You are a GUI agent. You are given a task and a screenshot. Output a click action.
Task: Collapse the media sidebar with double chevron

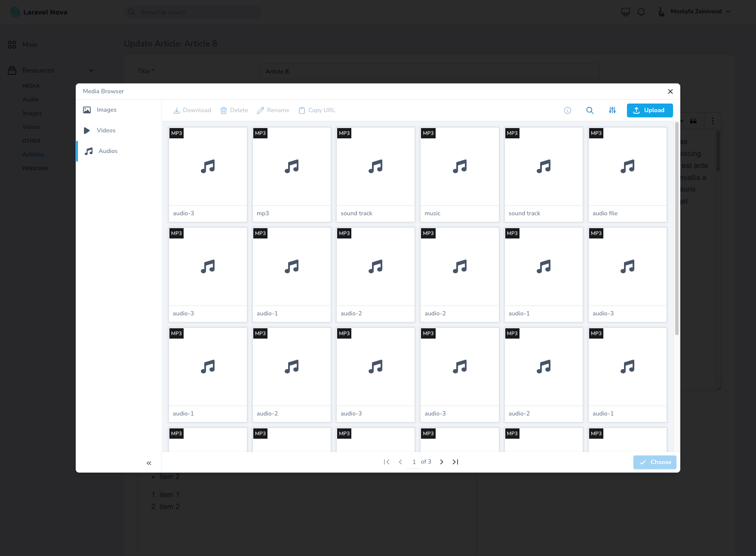149,463
